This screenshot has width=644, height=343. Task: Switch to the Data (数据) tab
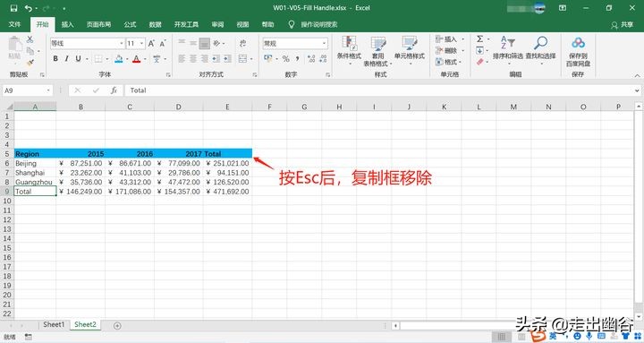click(x=155, y=24)
